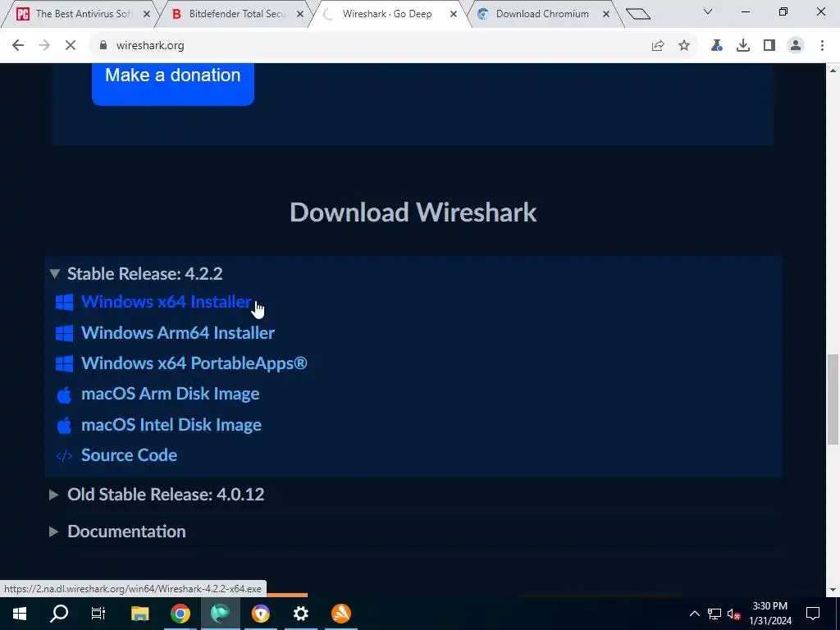Open the Windows Start menu
The image size is (840, 630).
tap(20, 614)
